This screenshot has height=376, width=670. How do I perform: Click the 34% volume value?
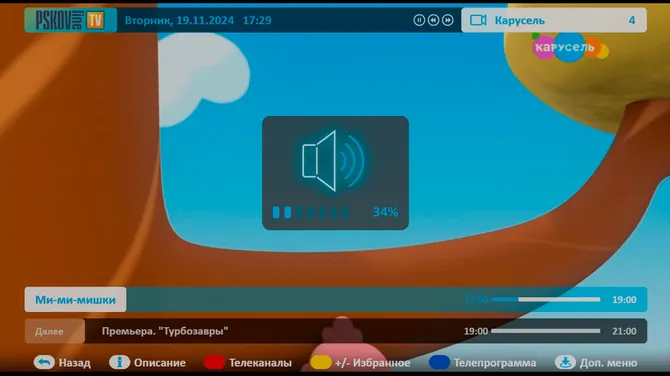[x=385, y=212]
